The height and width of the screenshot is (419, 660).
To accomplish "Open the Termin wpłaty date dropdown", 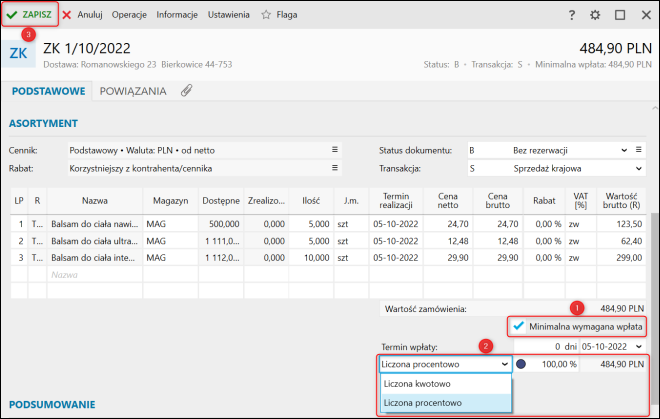I will 638,346.
